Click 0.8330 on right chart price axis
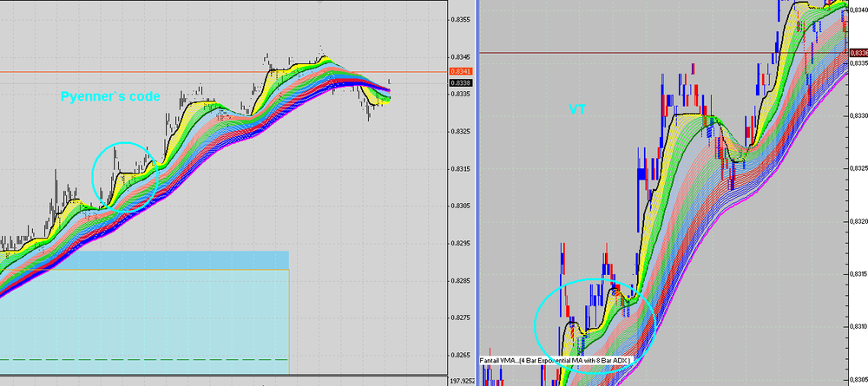The image size is (868, 386). [858, 115]
